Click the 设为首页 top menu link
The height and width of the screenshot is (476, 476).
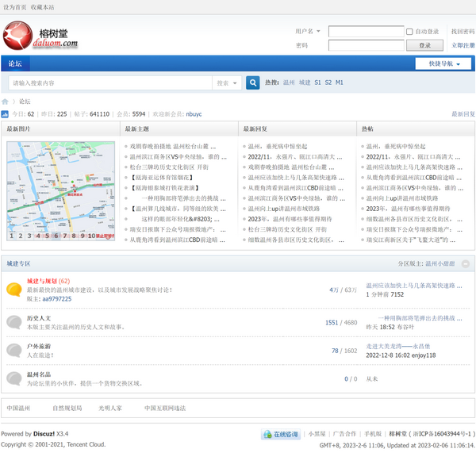(x=14, y=6)
